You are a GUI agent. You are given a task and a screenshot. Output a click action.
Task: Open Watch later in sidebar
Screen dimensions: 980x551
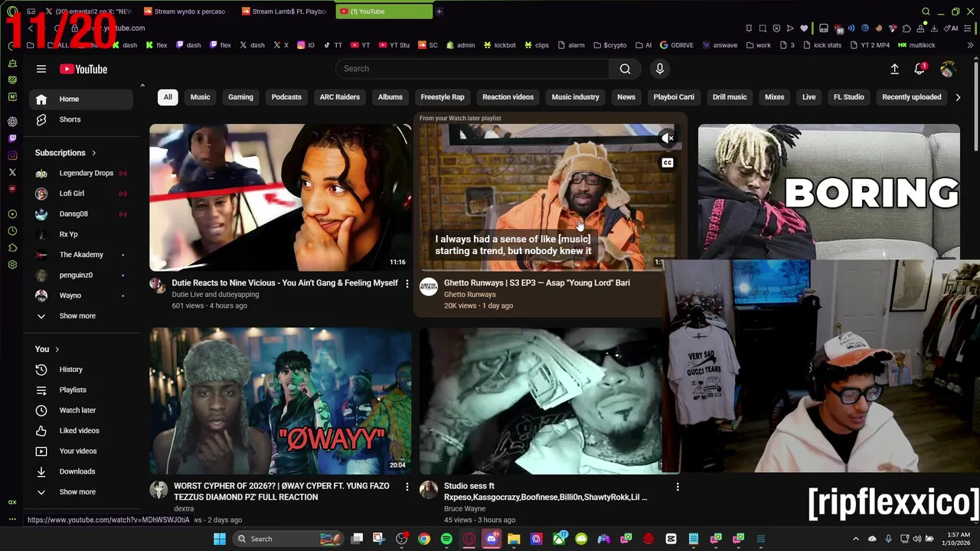click(80, 410)
